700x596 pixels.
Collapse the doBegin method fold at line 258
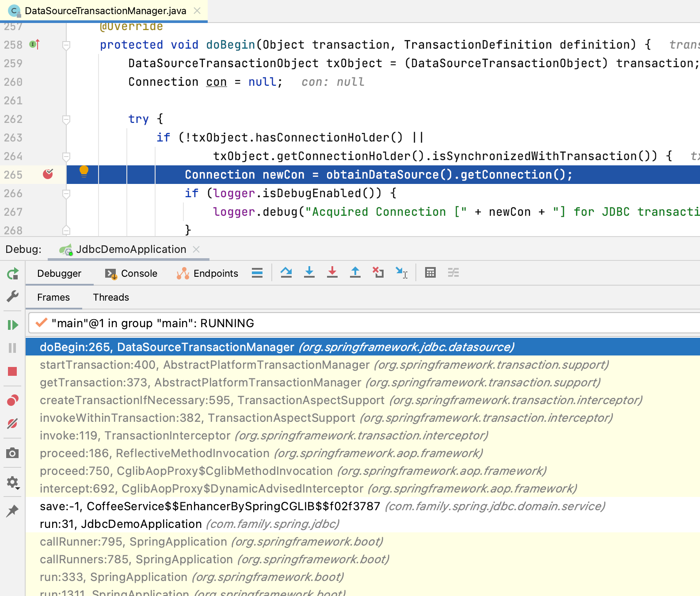tap(66, 45)
